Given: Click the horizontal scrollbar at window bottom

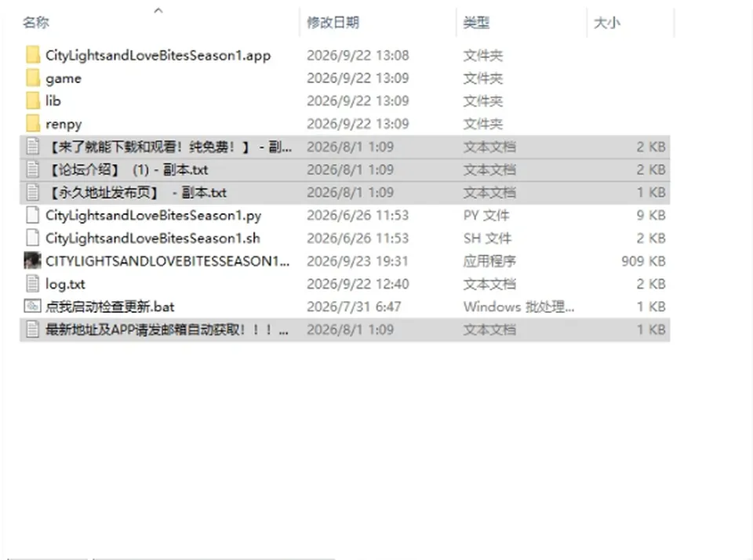Looking at the screenshot, I should tap(213, 558).
